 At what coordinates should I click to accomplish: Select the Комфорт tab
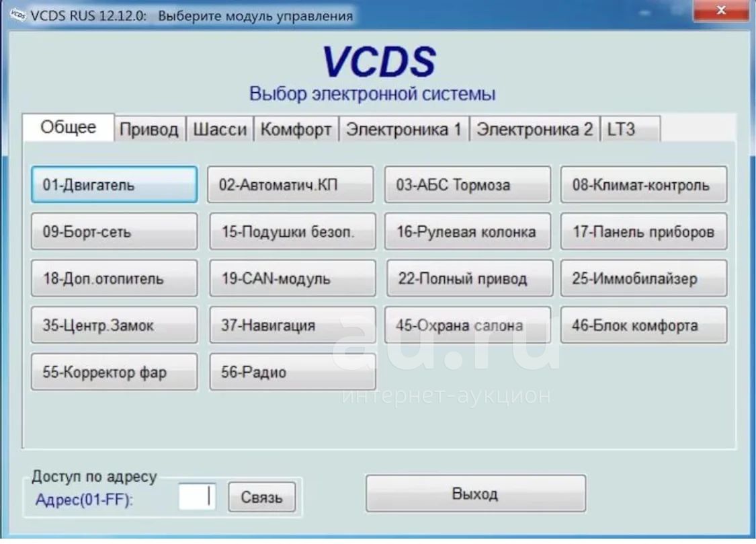(x=296, y=129)
